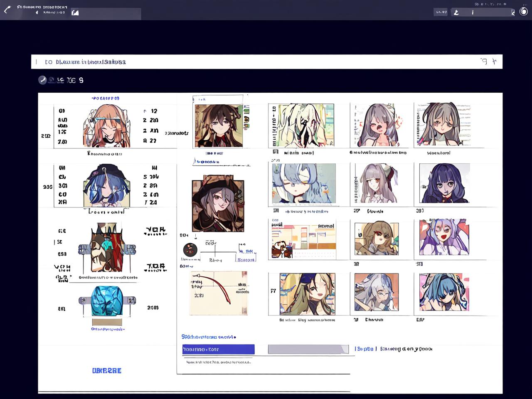Click the solid blue button near the bottom
This screenshot has width=532, height=399.
click(219, 350)
